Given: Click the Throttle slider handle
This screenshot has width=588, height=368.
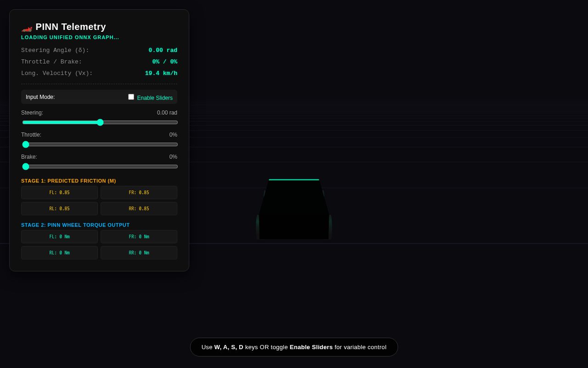Looking at the screenshot, I should tap(26, 144).
